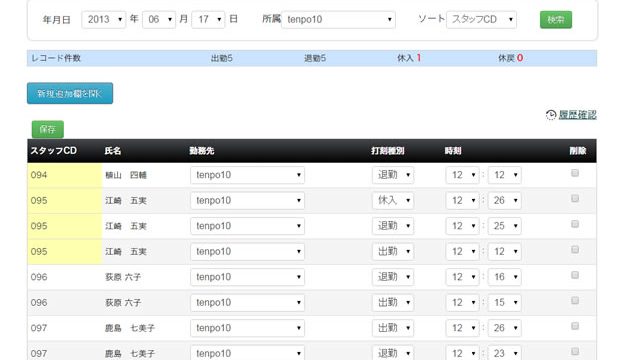Open the minute dropdown showing 12 for staff 095
Viewport: 640px width, 360px height.
click(x=504, y=251)
